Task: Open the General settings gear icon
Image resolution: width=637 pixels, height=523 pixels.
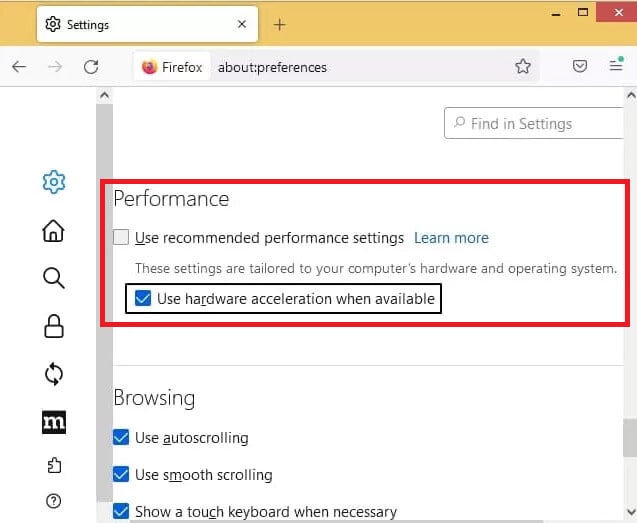Action: [x=54, y=182]
